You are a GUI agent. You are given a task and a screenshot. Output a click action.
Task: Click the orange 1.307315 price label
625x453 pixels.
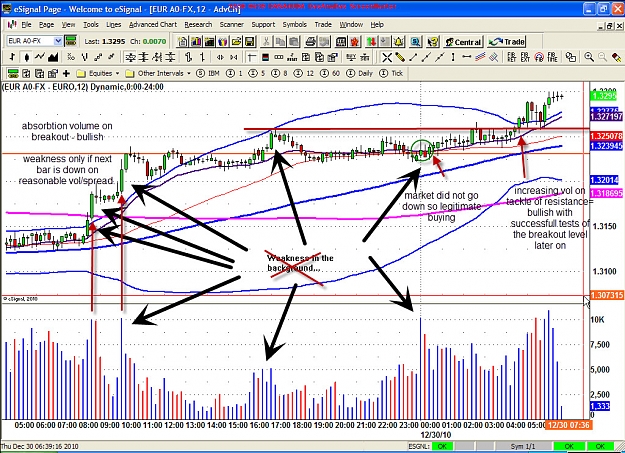pyautogui.click(x=606, y=295)
